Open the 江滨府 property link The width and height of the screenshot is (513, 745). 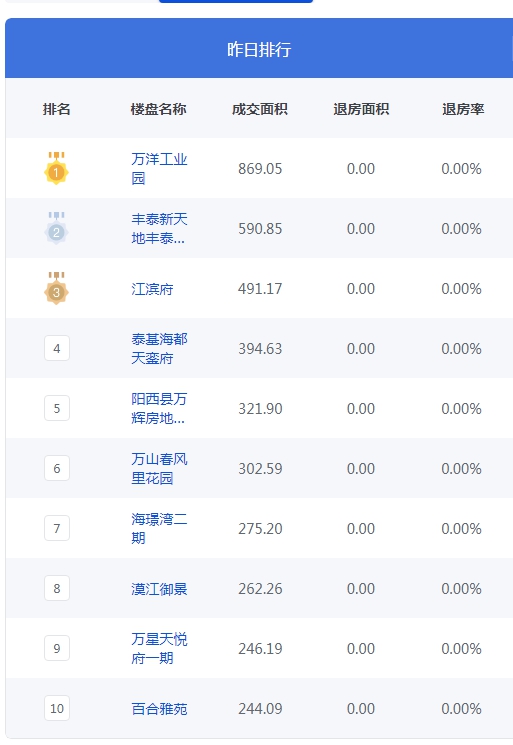(x=152, y=289)
